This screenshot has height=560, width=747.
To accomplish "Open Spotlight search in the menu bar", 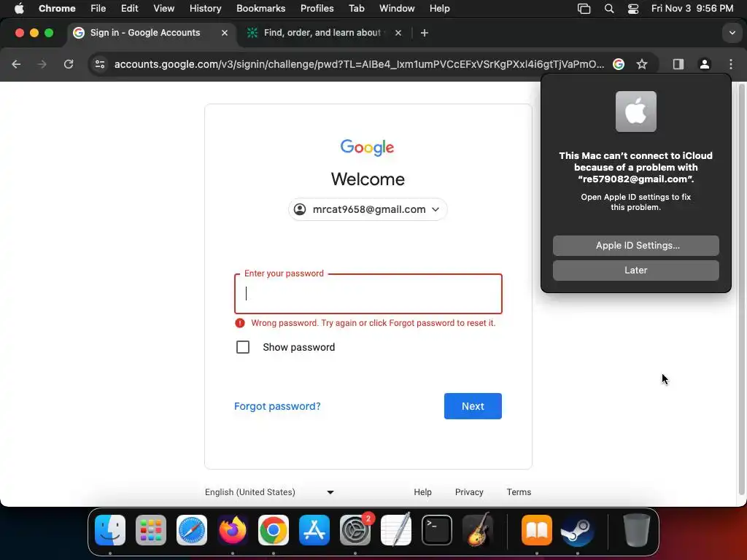I will (609, 9).
